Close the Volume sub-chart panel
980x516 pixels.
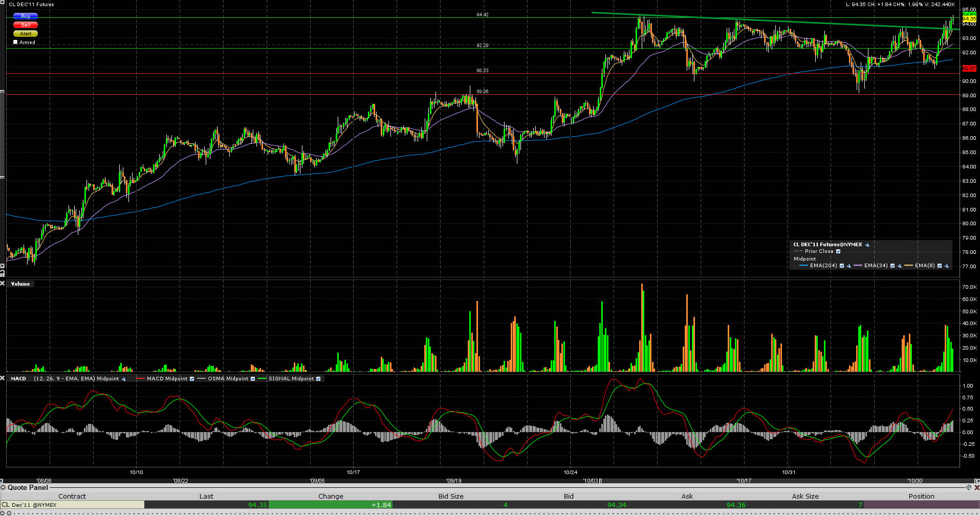pos(3,284)
